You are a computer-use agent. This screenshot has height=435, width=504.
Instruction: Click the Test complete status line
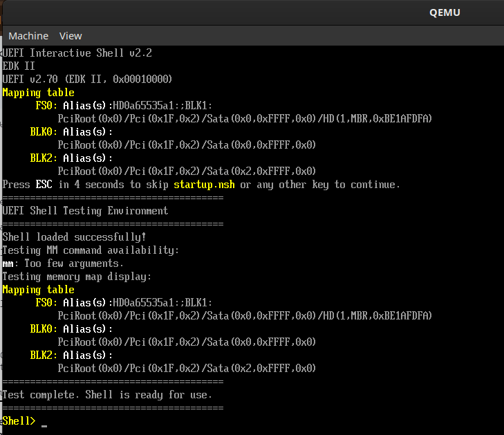click(107, 395)
